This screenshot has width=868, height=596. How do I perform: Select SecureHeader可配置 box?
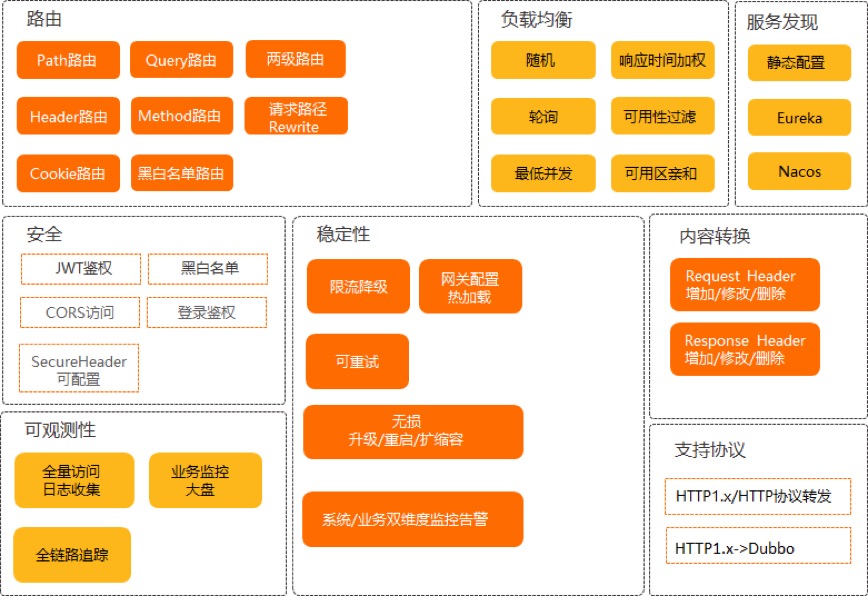(79, 369)
